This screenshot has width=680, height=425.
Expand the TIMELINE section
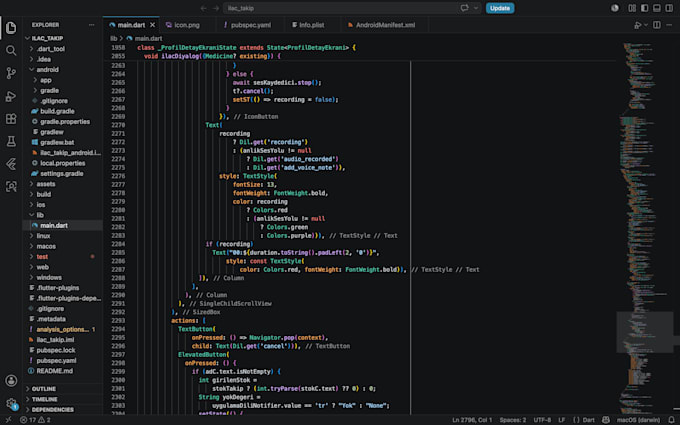pos(62,399)
